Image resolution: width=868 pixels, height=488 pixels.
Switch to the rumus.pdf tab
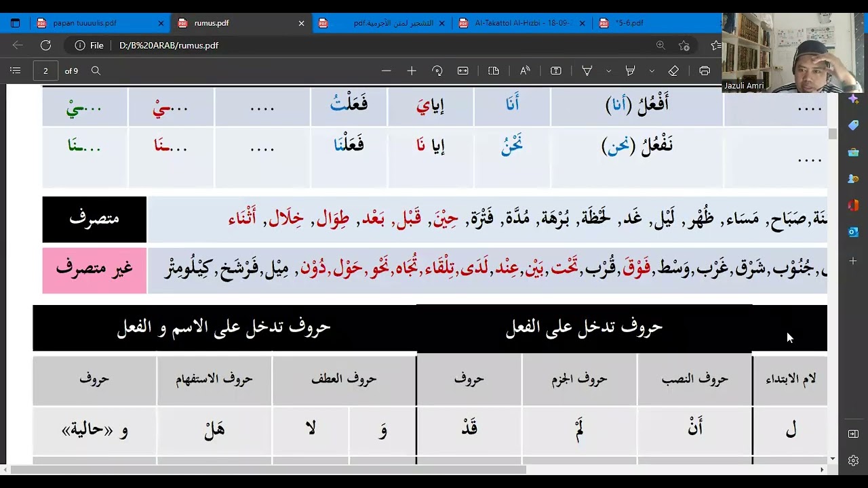pyautogui.click(x=241, y=23)
